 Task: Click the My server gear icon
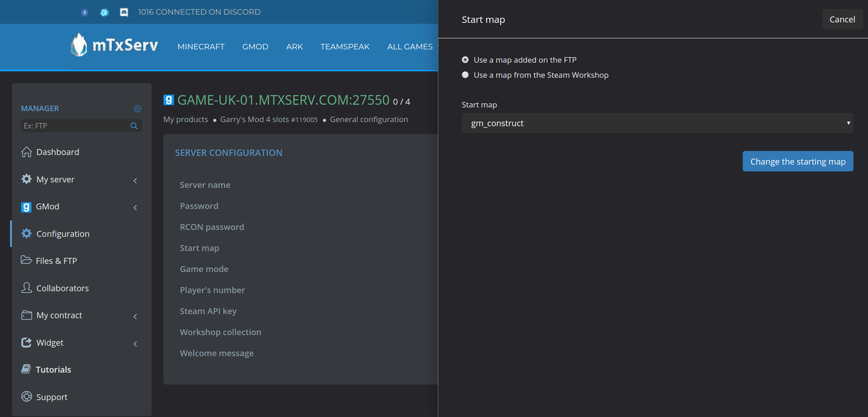tap(27, 179)
